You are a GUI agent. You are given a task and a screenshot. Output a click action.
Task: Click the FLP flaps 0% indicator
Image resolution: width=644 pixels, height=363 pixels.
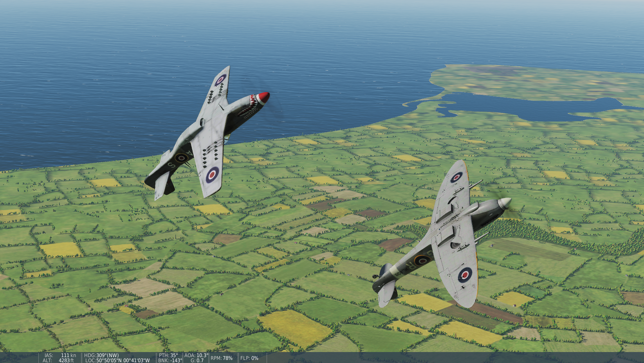point(249,358)
